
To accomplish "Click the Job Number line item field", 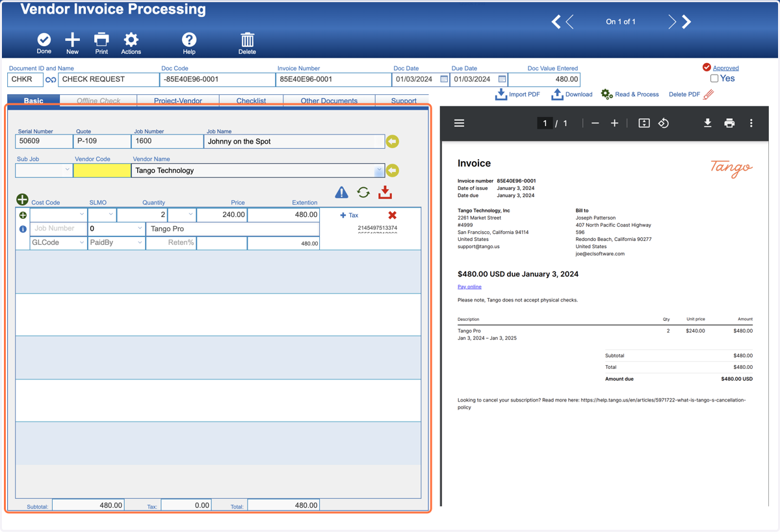I will coord(58,229).
